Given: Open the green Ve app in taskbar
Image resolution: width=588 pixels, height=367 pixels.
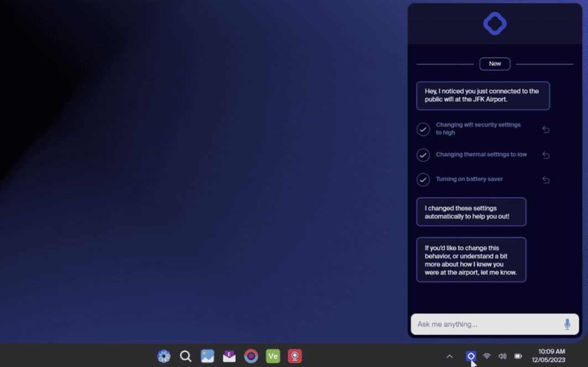Looking at the screenshot, I should pyautogui.click(x=273, y=356).
